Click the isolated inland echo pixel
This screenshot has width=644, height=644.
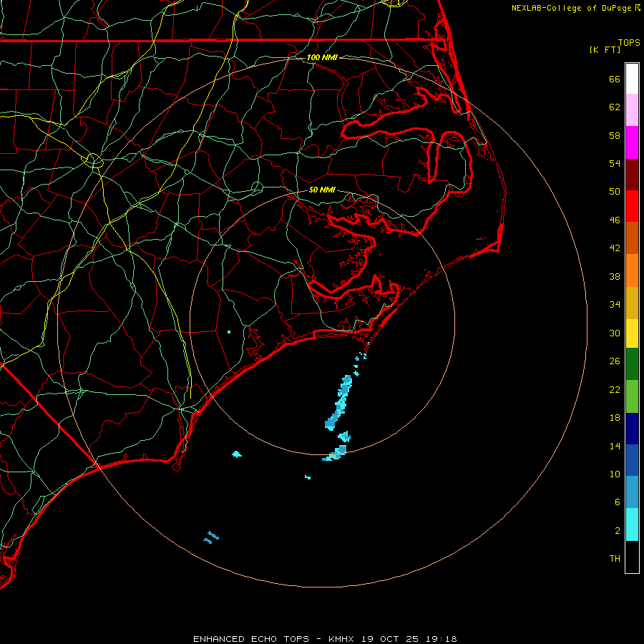229,332
